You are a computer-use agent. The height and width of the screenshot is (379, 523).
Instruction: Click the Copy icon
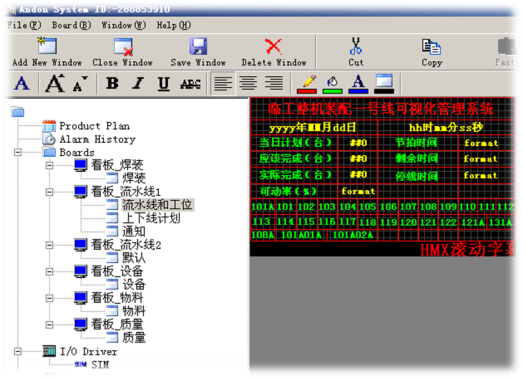(x=431, y=47)
